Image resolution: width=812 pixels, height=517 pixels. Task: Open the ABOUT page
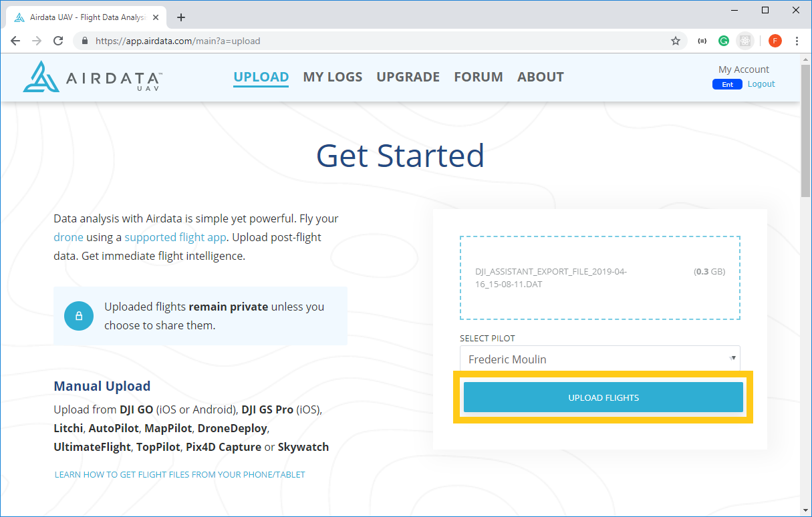[x=541, y=77]
